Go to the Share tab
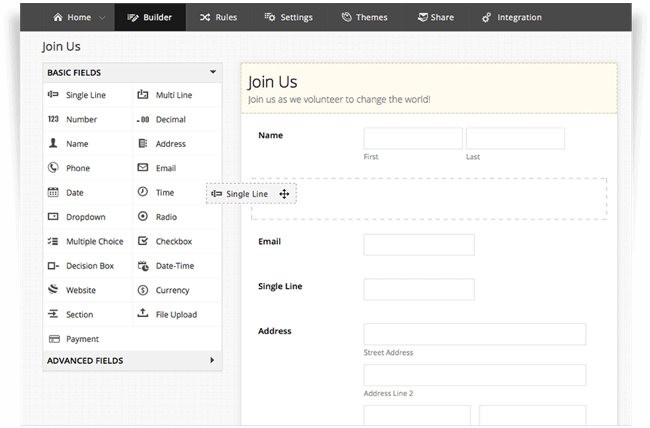Viewport: 650px width, 428px height. click(x=434, y=17)
